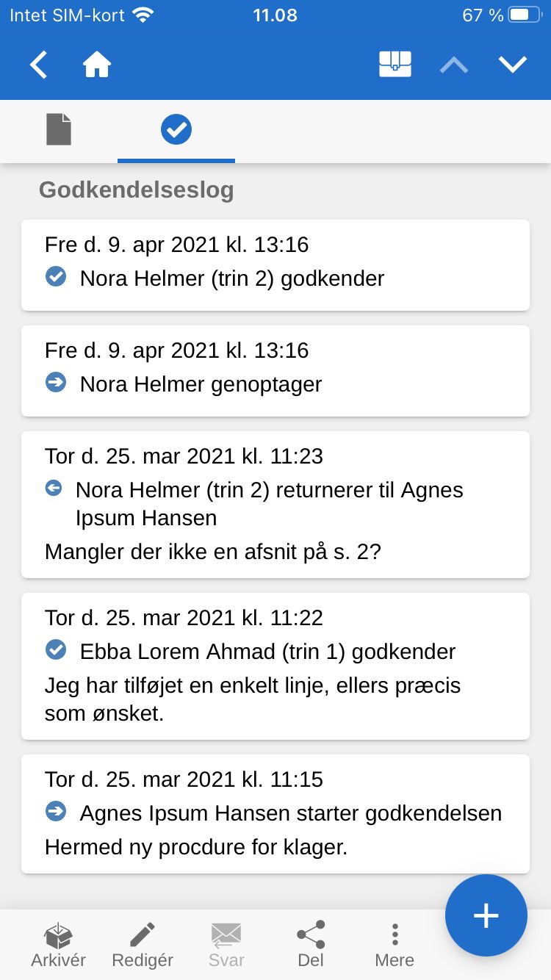Viewport: 551px width, 980px height.
Task: Share via the Del button
Action: click(x=311, y=945)
